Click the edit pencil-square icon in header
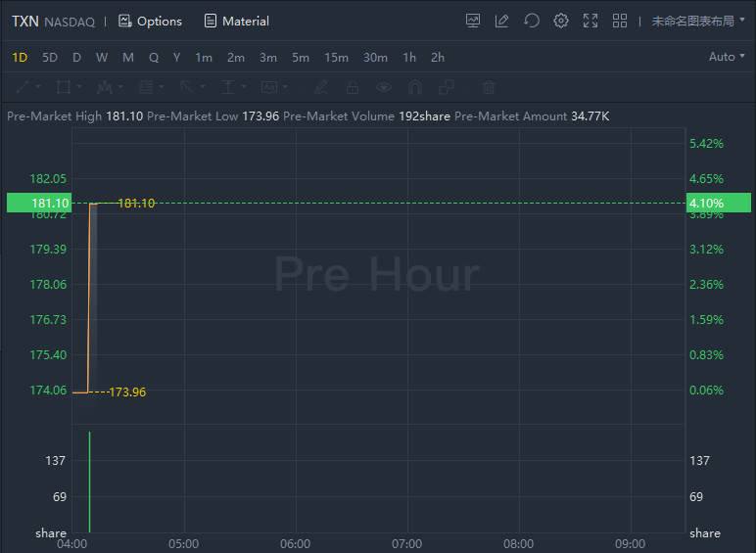 coord(502,21)
